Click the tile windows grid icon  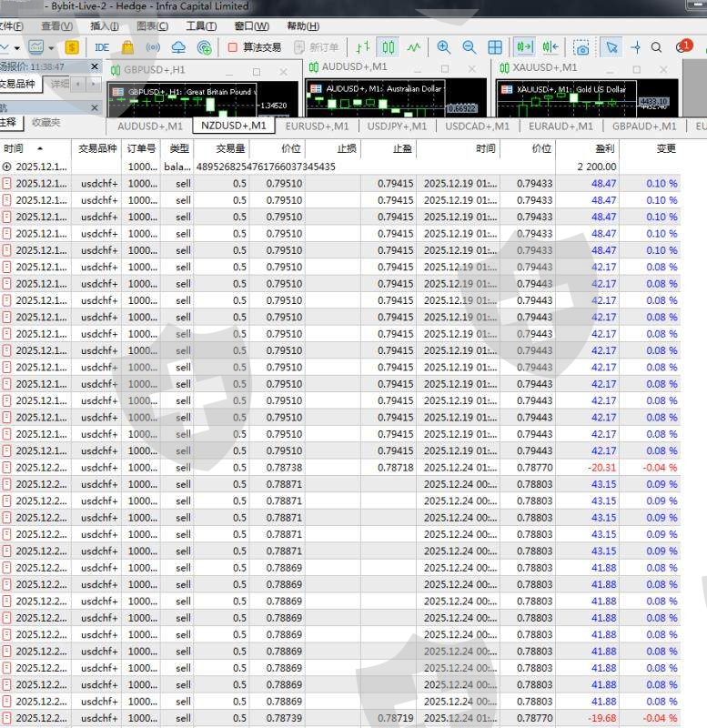pos(495,47)
